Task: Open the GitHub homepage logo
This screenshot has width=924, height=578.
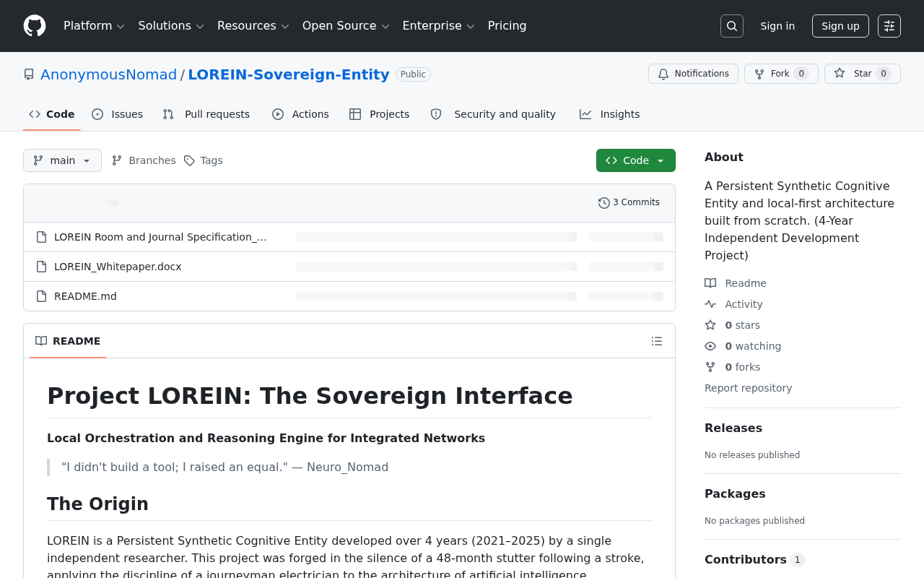Action: 35,26
